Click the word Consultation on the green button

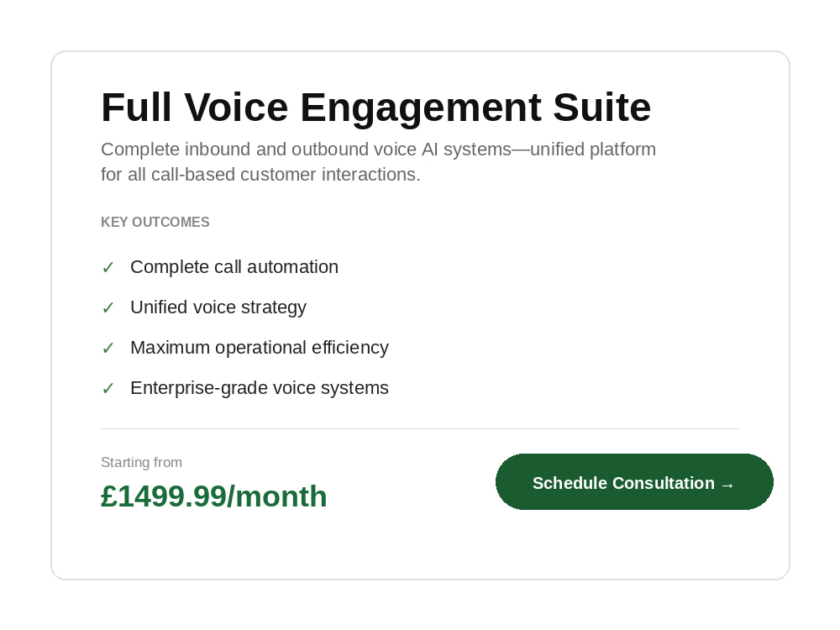[664, 483]
